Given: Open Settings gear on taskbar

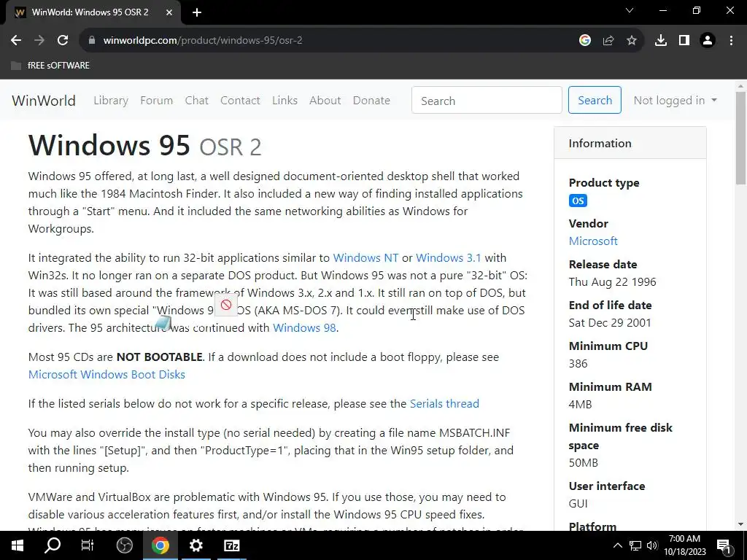Looking at the screenshot, I should tap(196, 545).
